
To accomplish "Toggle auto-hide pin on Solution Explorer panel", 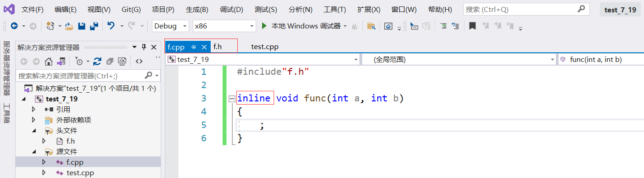I will (144, 47).
